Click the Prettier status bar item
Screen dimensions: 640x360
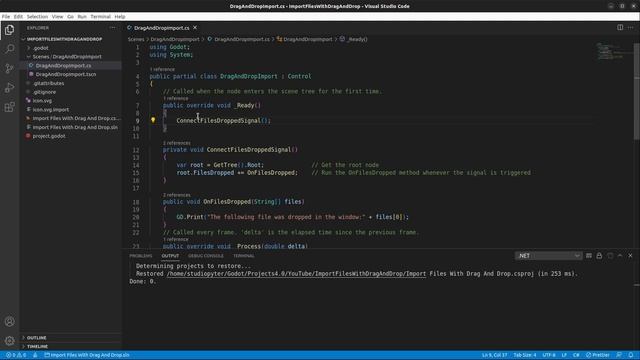[x=598, y=355]
